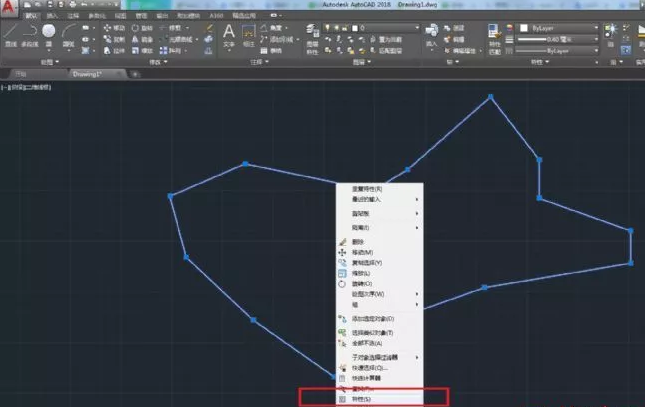Toggle layer lock icon in layer dropdown
The width and height of the screenshot is (645, 407).
click(345, 28)
